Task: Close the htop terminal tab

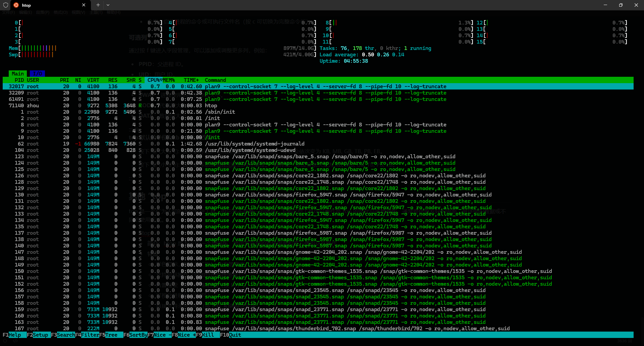Action: pos(84,5)
